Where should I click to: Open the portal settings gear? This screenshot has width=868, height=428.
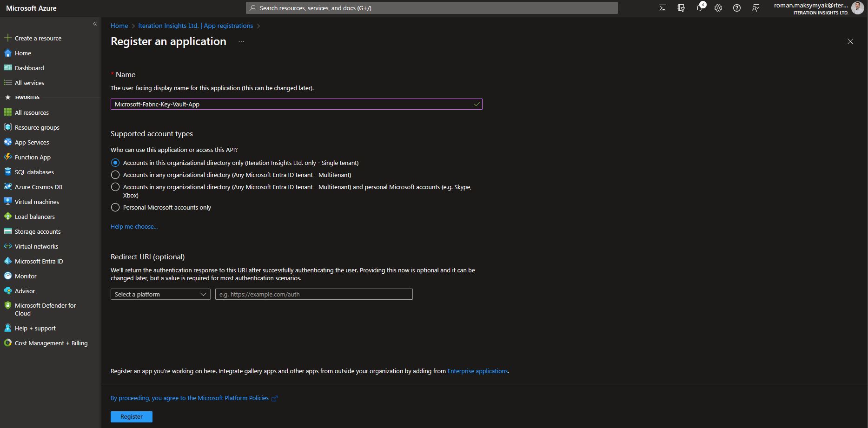coord(718,8)
